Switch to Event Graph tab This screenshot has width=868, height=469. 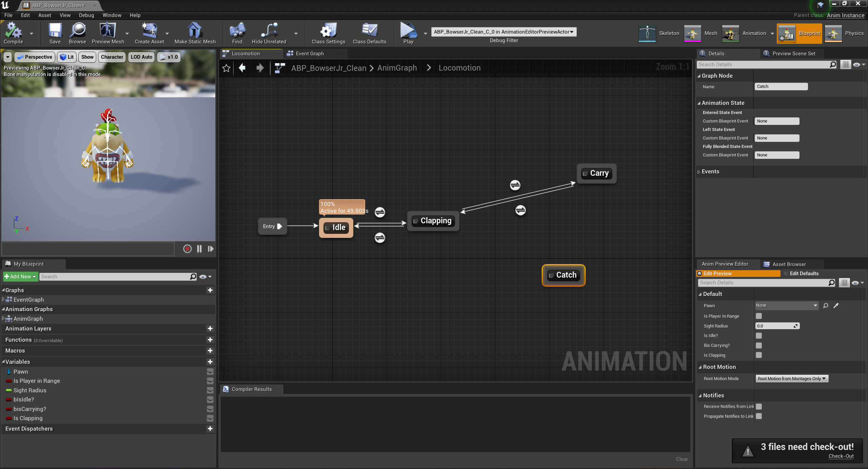click(x=310, y=54)
